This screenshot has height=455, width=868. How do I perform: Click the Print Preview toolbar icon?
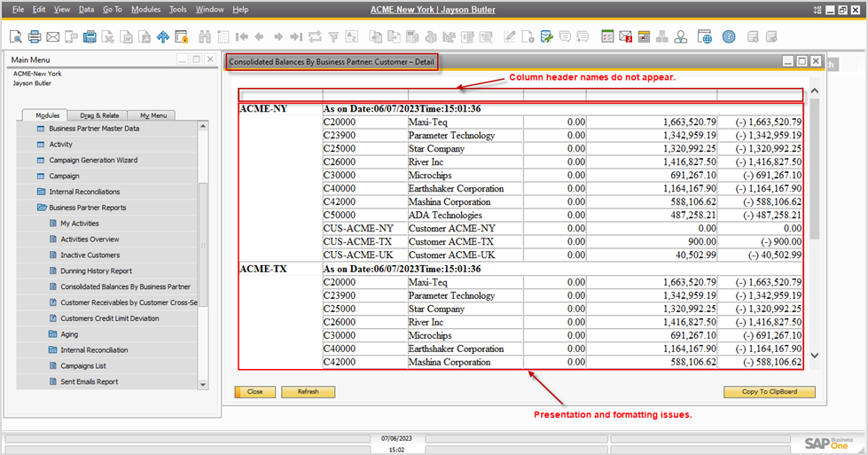point(16,36)
